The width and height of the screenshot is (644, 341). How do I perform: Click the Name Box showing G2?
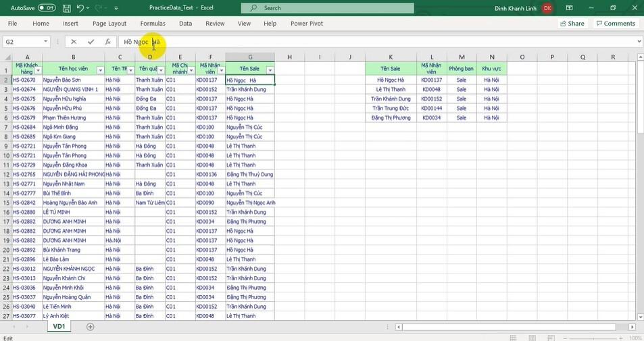[x=22, y=41]
